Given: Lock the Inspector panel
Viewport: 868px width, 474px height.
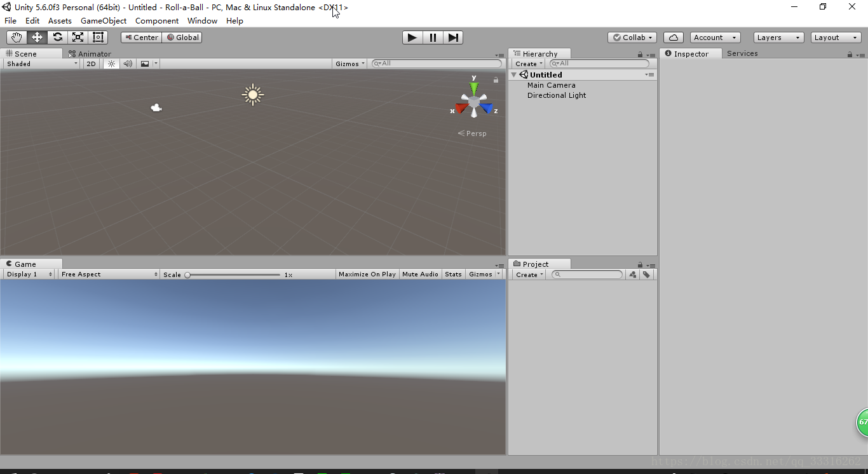Looking at the screenshot, I should pos(850,55).
